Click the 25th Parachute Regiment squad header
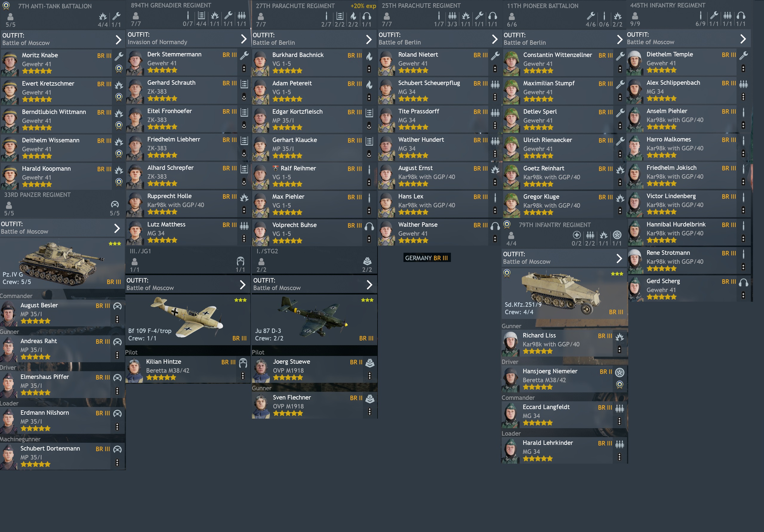The image size is (764, 532). point(439,14)
